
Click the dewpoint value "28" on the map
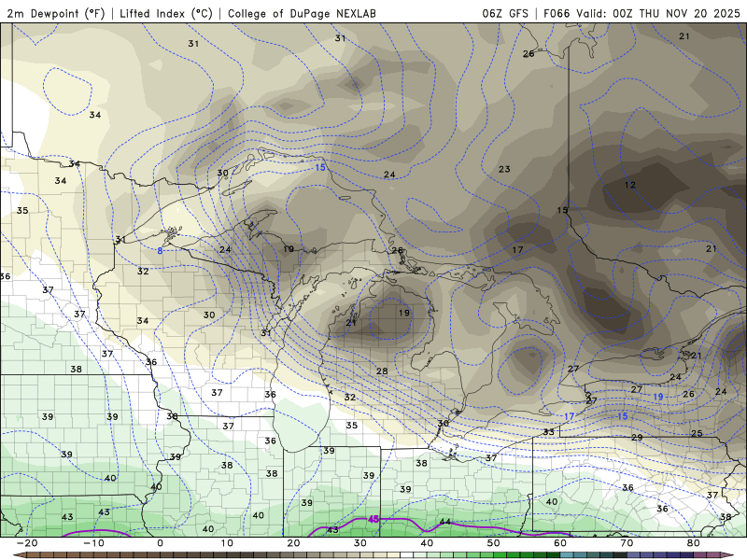click(382, 371)
